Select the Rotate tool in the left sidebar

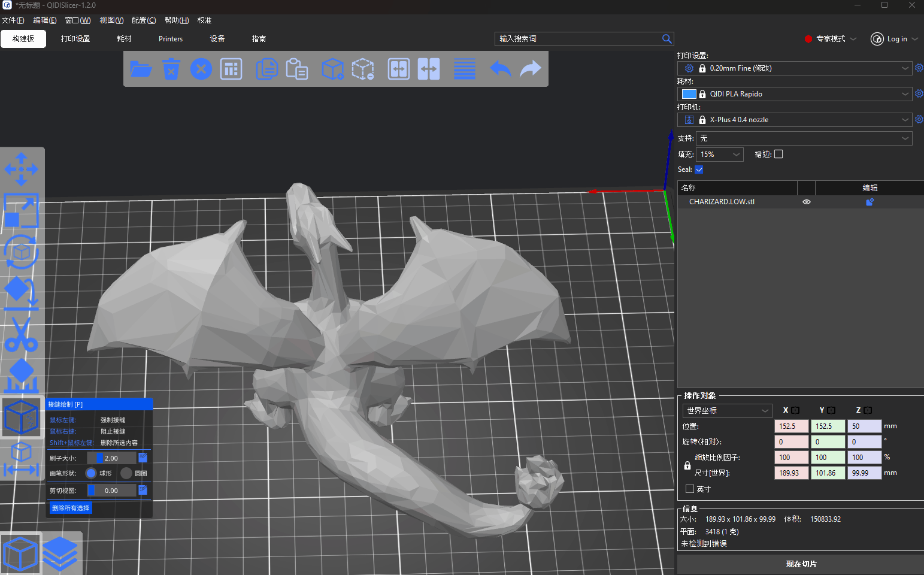22,252
